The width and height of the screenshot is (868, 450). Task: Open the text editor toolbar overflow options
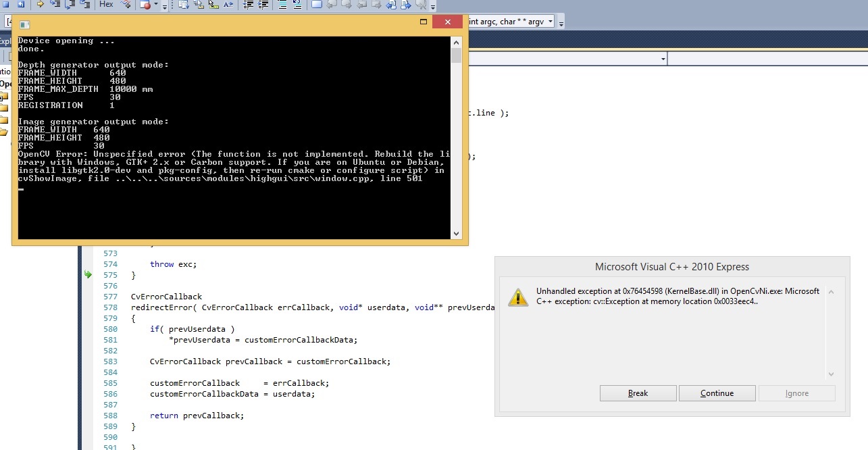tap(433, 6)
